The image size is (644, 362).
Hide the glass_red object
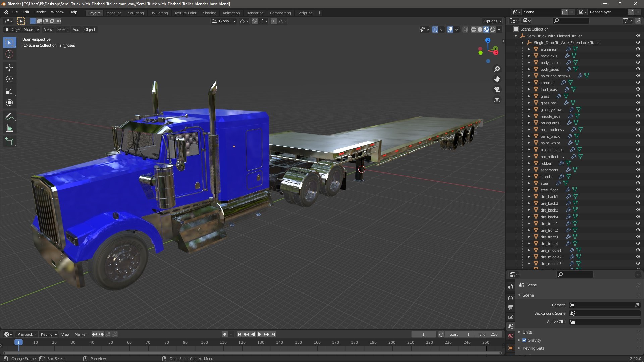(x=638, y=103)
